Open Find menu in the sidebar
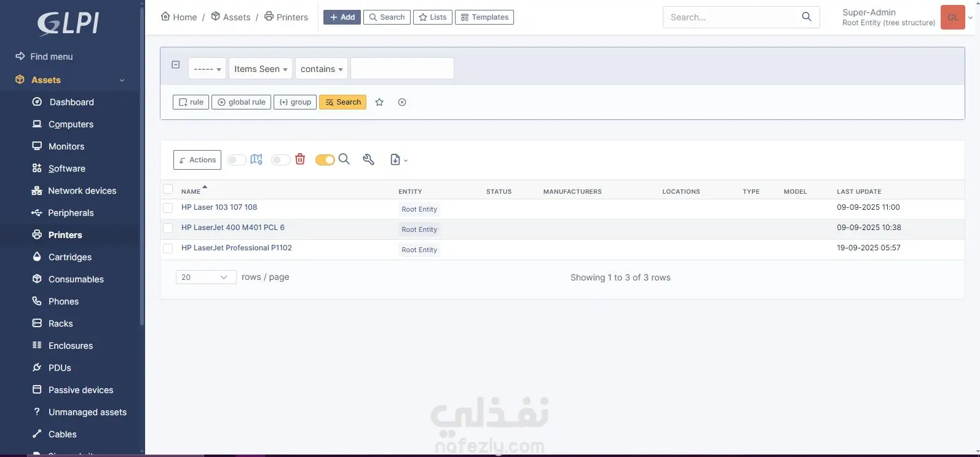 click(x=51, y=57)
